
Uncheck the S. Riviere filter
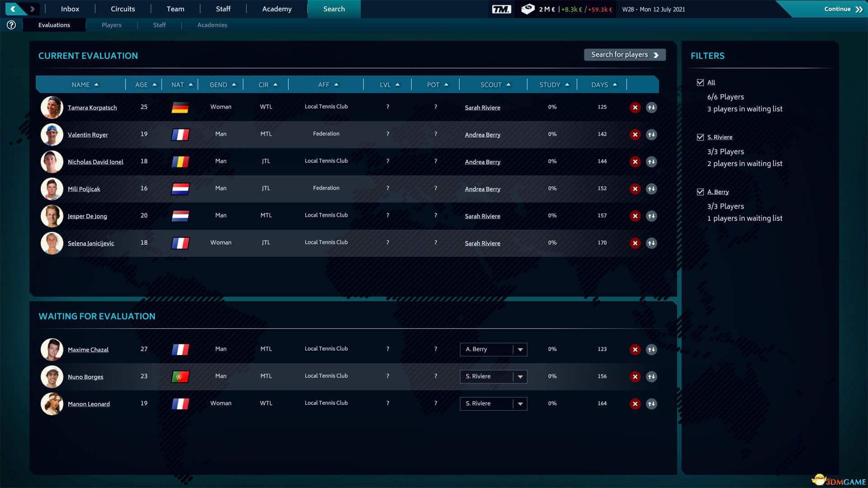tap(700, 137)
